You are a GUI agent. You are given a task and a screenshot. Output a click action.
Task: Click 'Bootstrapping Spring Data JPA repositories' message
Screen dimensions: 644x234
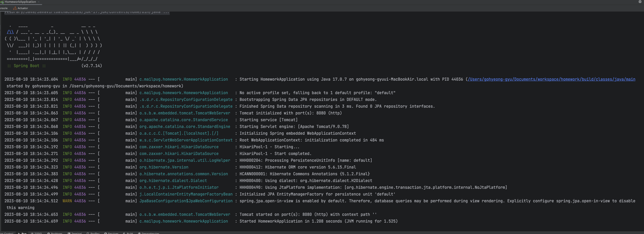coord(308,100)
